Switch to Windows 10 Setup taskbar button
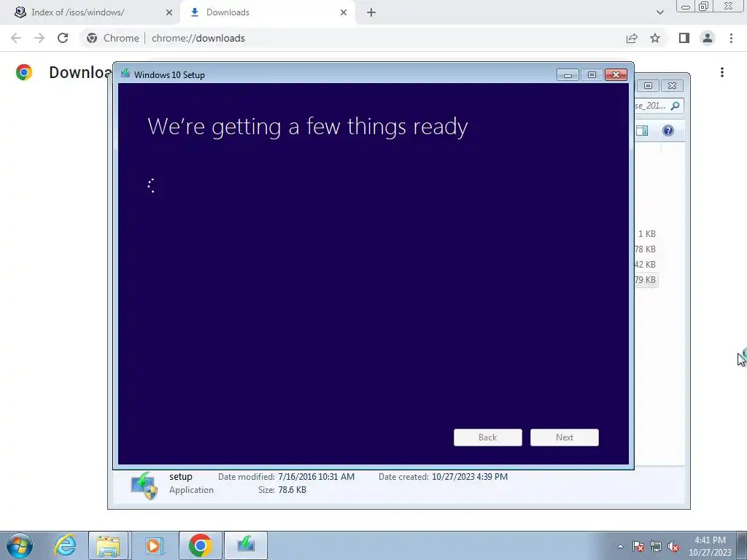Screen dimensions: 747x560 click(x=246, y=545)
